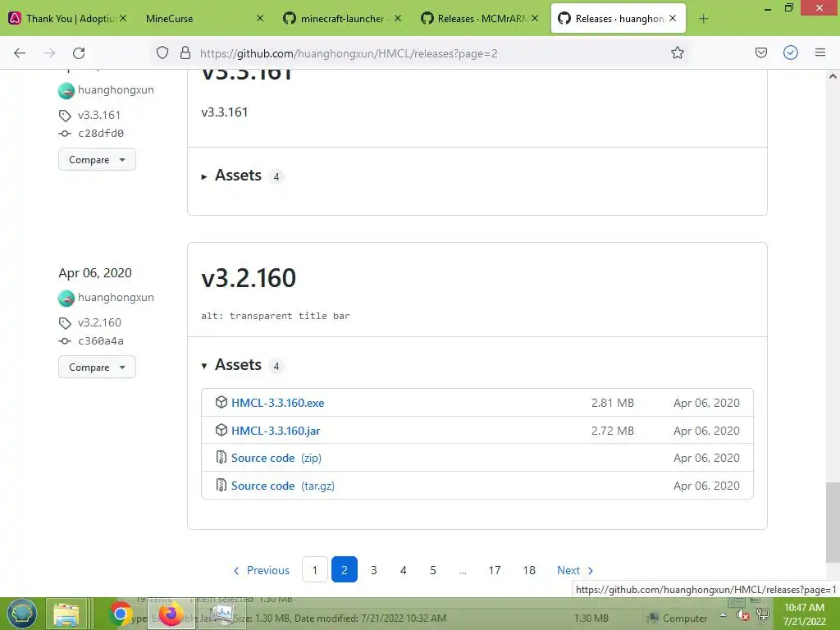
Task: Close the minecraft-launcher tab
Action: coord(398,18)
